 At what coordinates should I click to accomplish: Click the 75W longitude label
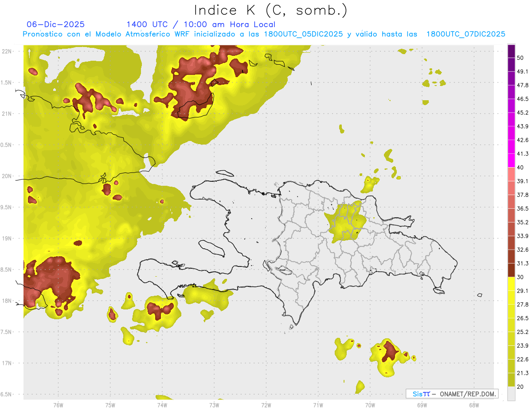click(110, 405)
